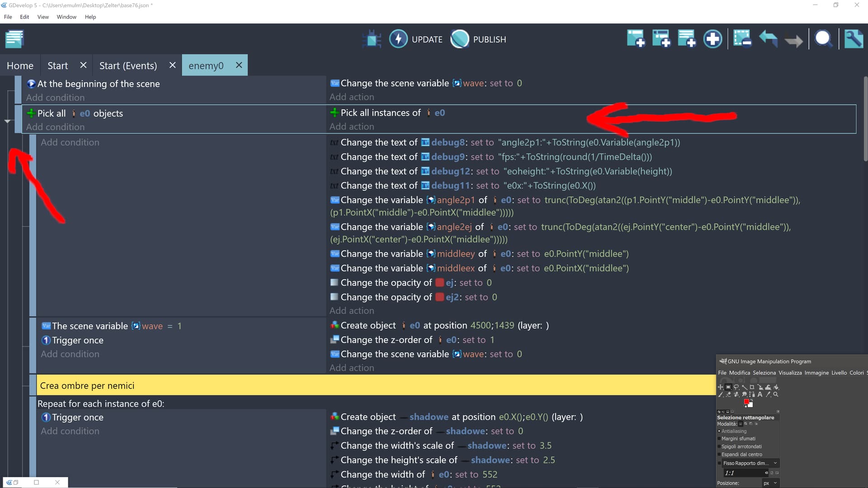Select GIMP's Text tool
The width and height of the screenshot is (868, 488).
click(x=759, y=394)
